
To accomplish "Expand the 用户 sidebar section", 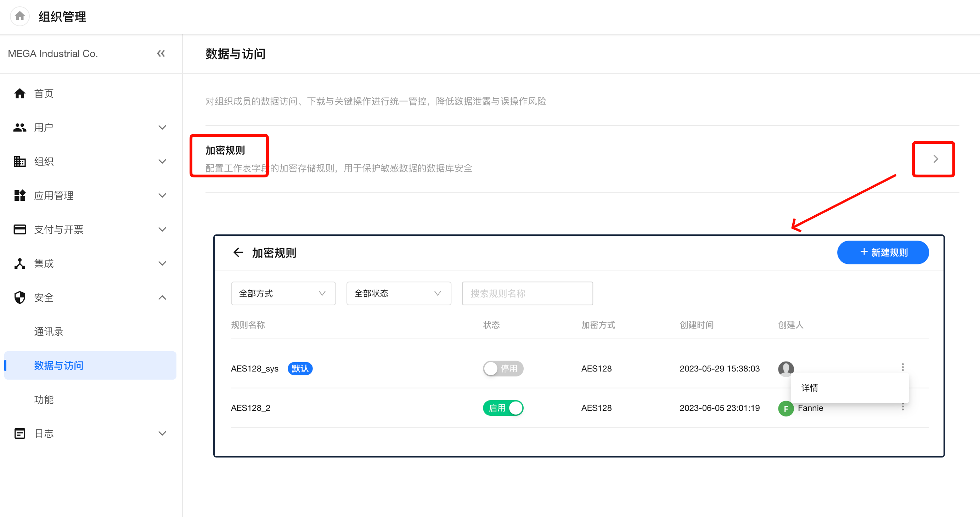I will [162, 127].
